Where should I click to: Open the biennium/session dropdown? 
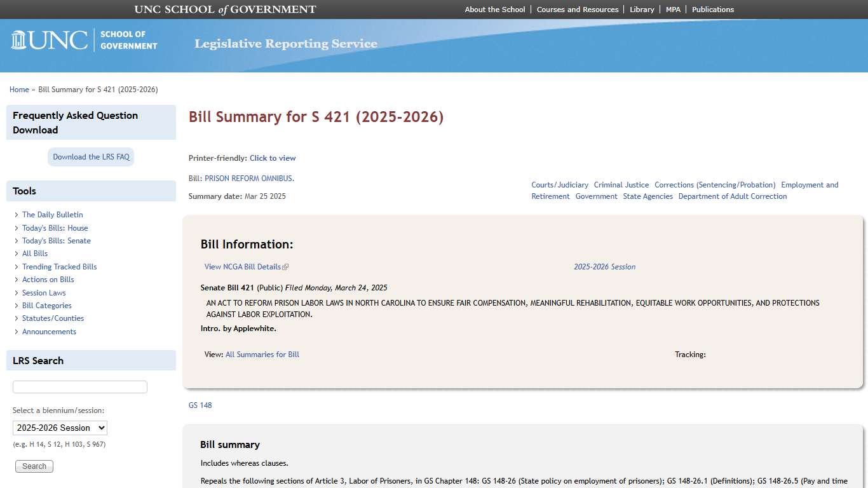tap(60, 428)
